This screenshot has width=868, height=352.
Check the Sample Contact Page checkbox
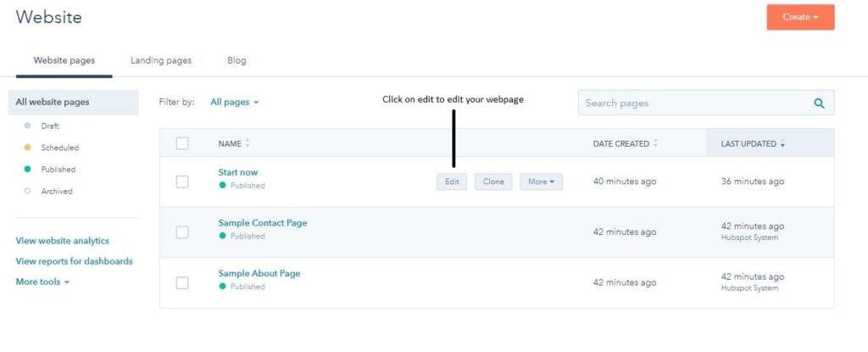tap(182, 232)
